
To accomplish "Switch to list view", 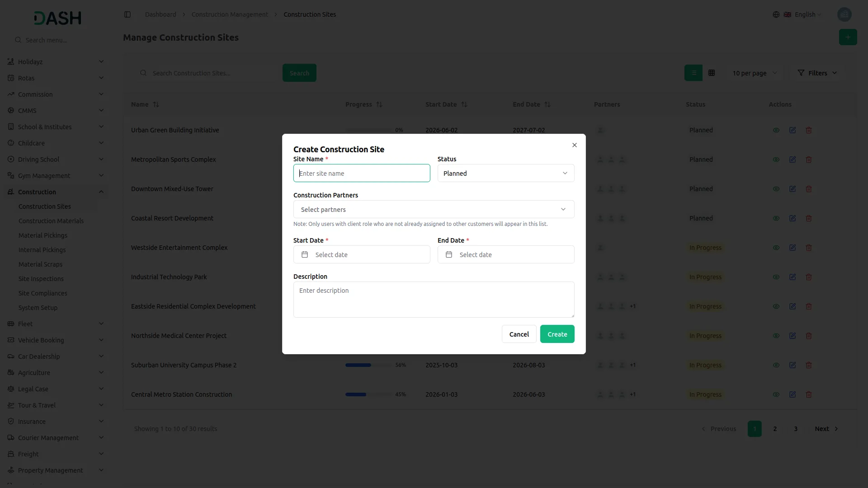I will coord(693,73).
